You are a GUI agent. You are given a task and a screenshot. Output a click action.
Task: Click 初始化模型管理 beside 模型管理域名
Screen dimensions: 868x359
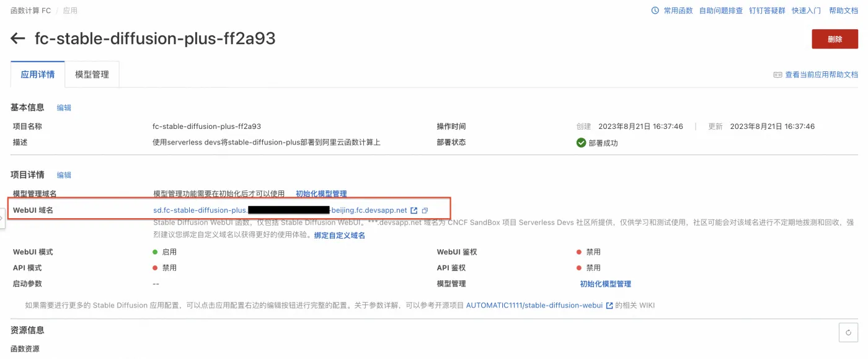[321, 194]
